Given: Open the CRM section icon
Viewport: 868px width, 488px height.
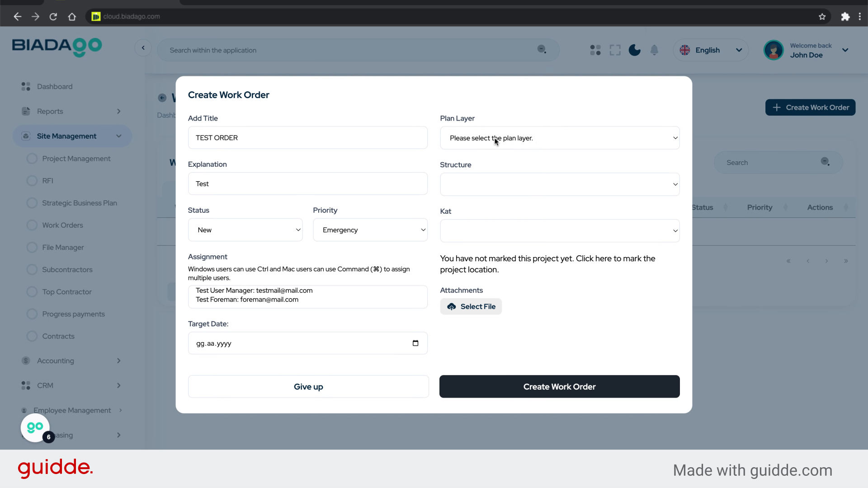Looking at the screenshot, I should pyautogui.click(x=25, y=385).
